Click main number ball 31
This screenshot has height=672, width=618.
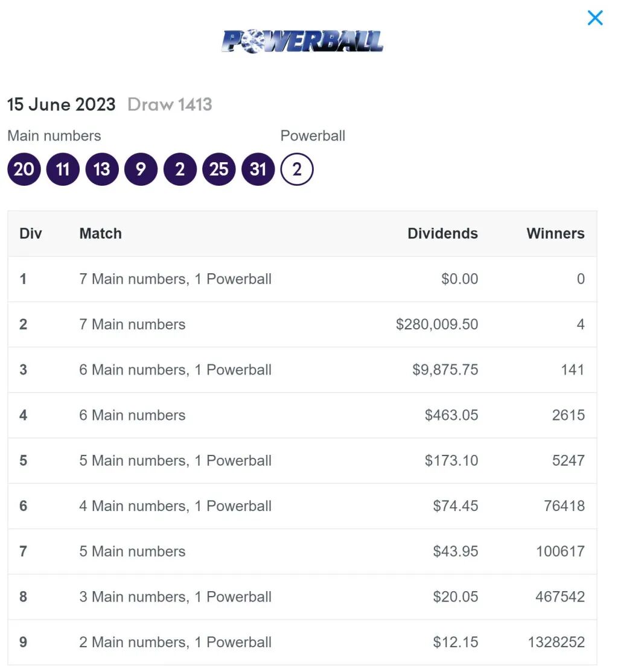[258, 169]
